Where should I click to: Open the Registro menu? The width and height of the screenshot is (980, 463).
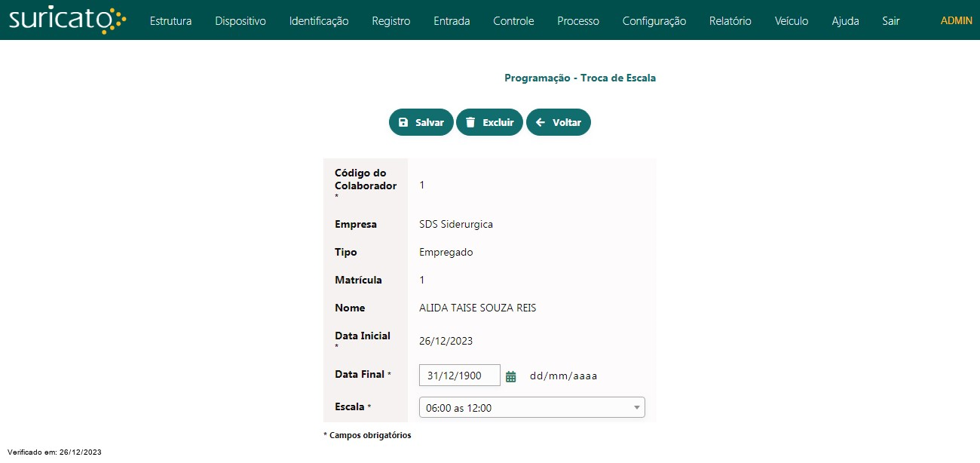(x=391, y=21)
